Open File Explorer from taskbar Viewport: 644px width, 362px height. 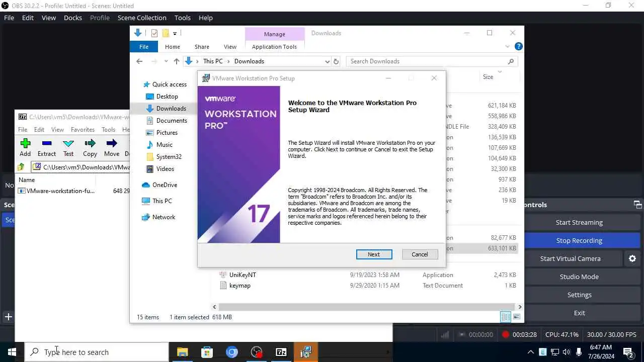point(182,352)
